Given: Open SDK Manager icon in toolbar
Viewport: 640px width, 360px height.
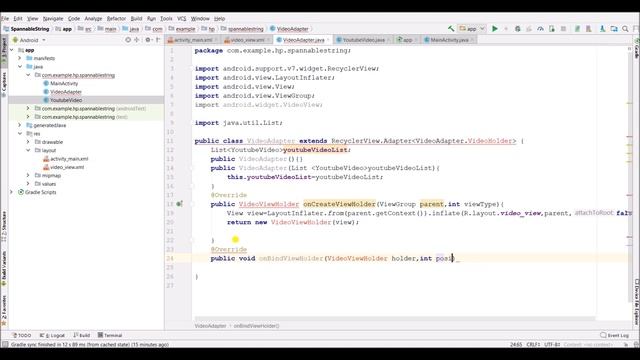Looking at the screenshot, I should (x=589, y=29).
